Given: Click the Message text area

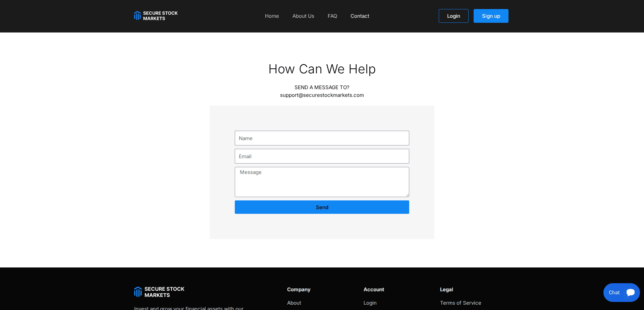Looking at the screenshot, I should pos(322,182).
